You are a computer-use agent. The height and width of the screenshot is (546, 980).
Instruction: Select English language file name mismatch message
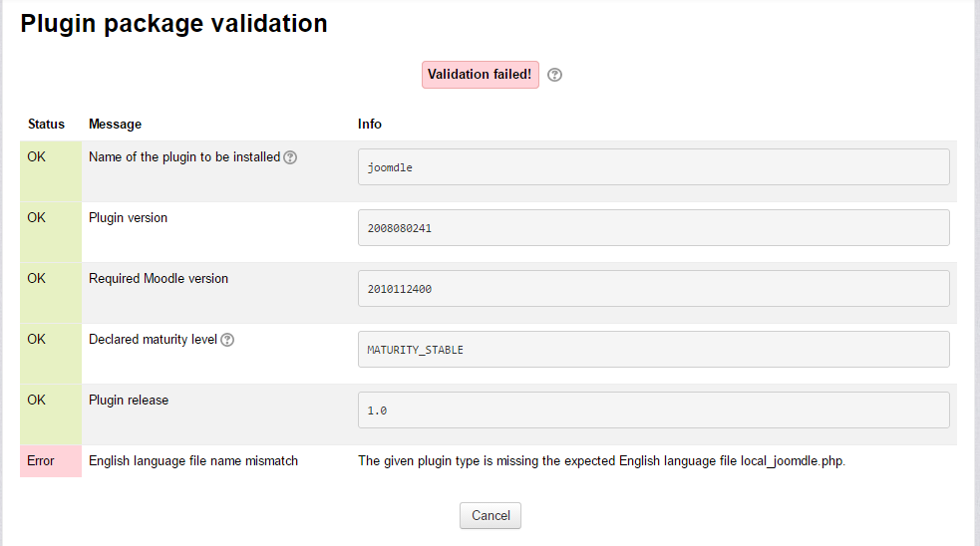click(193, 461)
